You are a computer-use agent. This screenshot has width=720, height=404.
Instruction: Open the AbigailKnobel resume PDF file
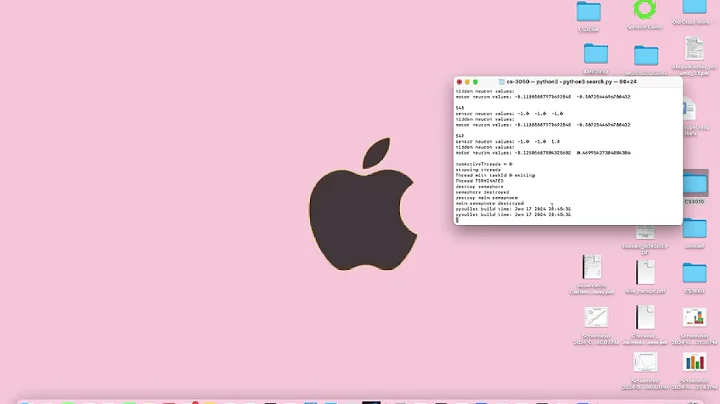(x=694, y=48)
